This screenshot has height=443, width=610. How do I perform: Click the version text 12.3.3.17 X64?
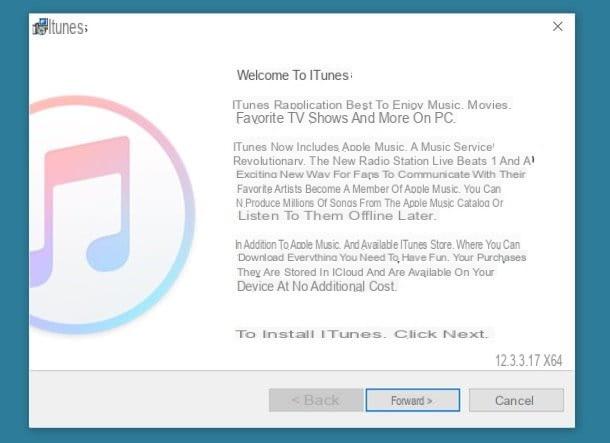(529, 361)
